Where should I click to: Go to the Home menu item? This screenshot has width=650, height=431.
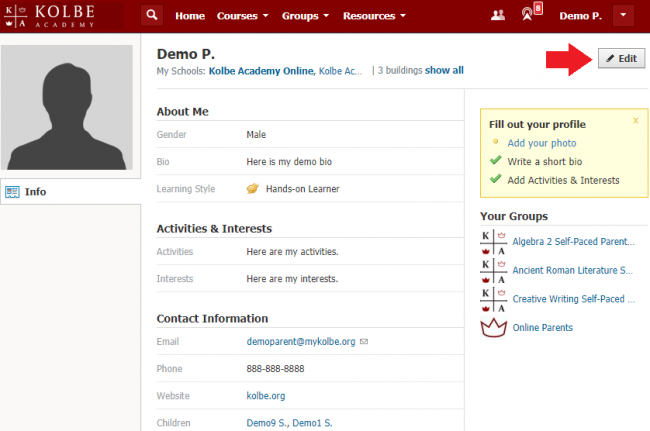click(x=190, y=16)
